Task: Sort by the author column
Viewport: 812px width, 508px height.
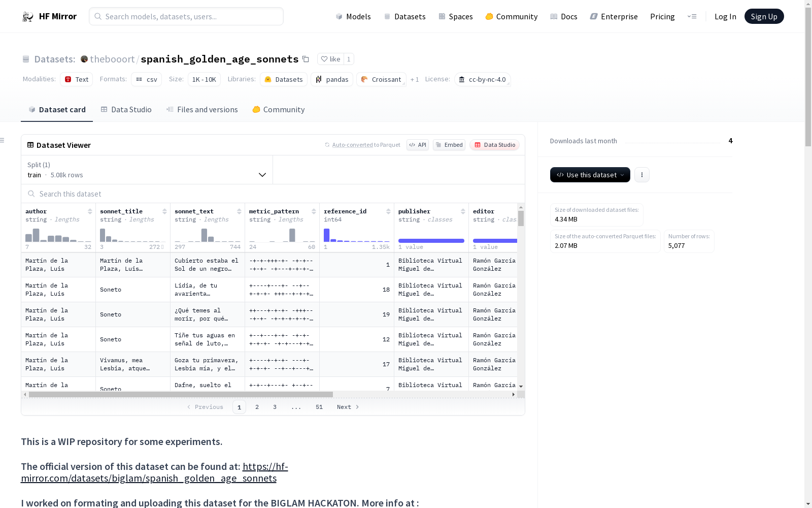Action: (x=90, y=211)
